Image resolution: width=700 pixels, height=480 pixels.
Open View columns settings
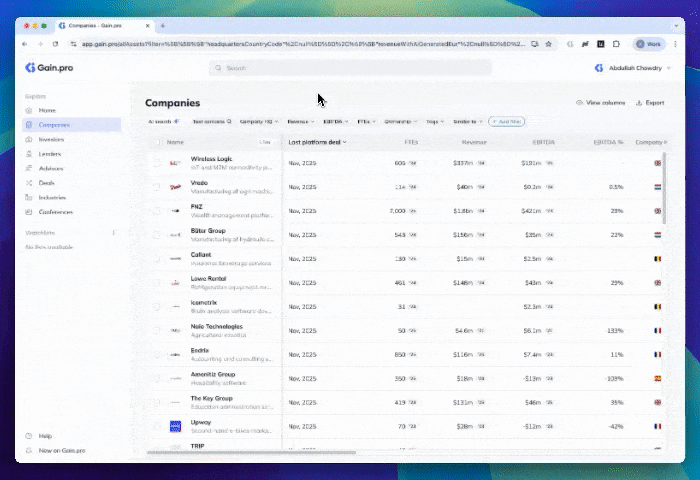pyautogui.click(x=601, y=103)
